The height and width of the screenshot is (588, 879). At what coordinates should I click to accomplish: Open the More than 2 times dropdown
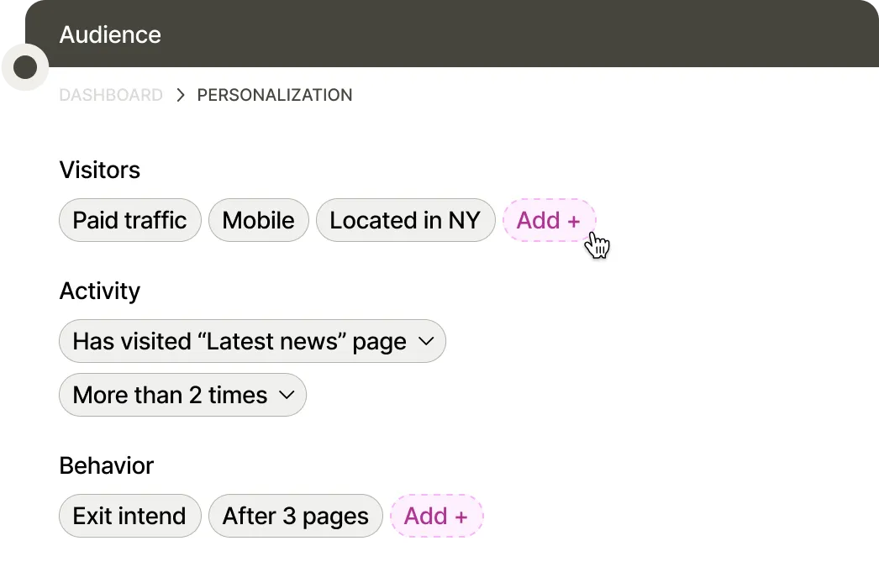(171, 395)
